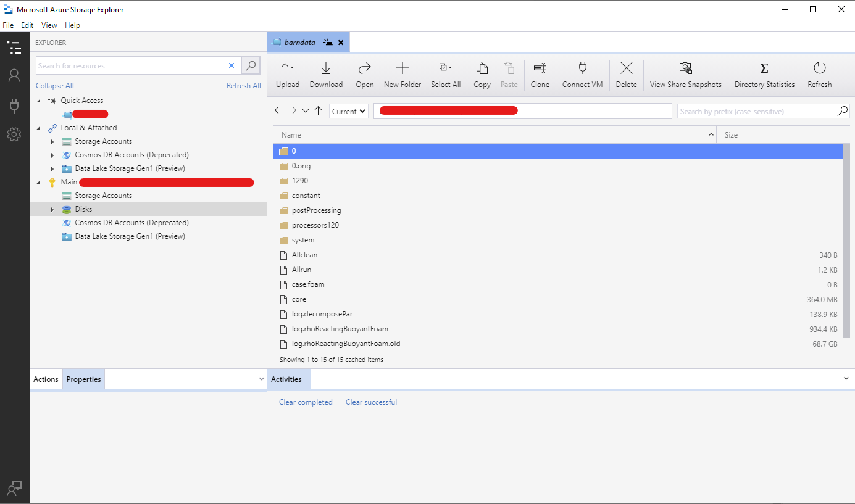855x504 pixels.
Task: Click the Upload toolbar button
Action: (288, 75)
